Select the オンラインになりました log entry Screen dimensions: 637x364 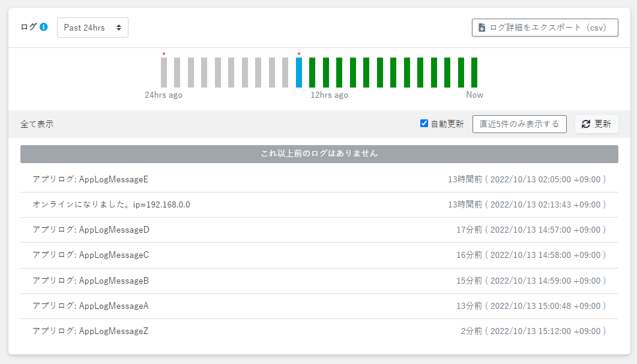[x=111, y=204]
